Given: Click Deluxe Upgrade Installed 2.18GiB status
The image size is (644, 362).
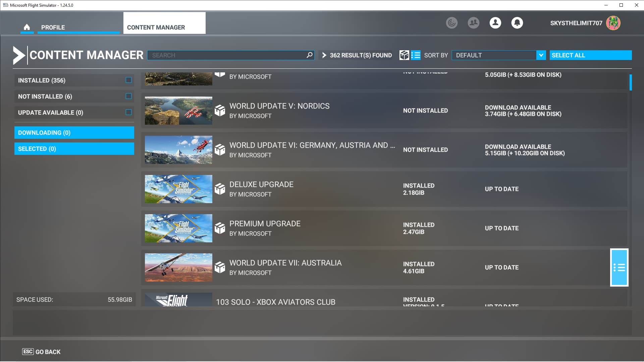Looking at the screenshot, I should [419, 189].
